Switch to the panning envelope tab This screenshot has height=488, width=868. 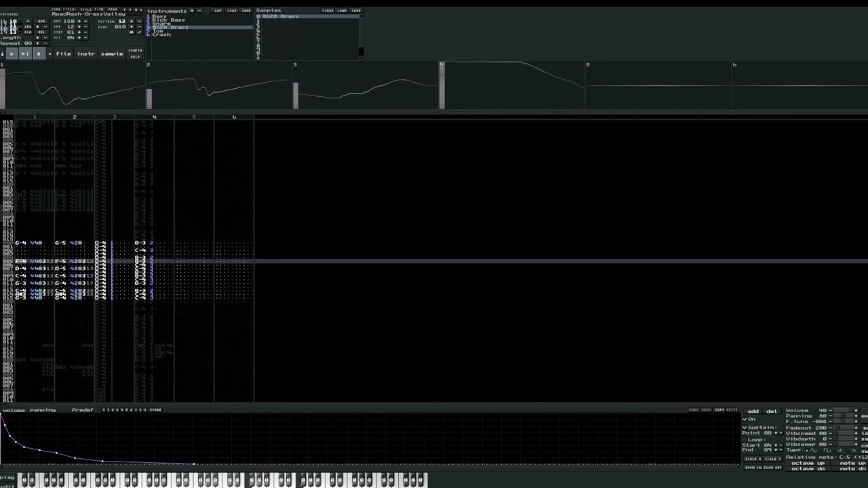pyautogui.click(x=43, y=409)
